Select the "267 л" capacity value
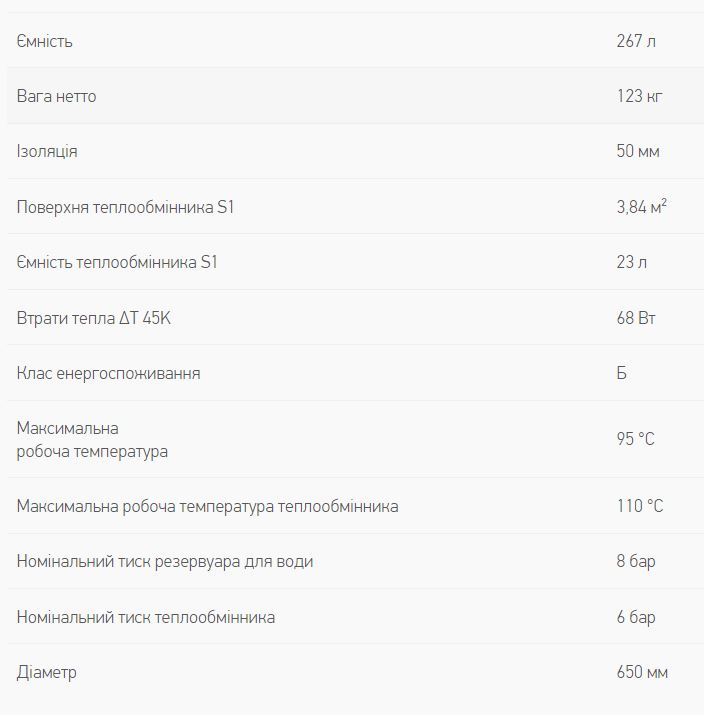The height and width of the screenshot is (715, 704). 637,41
